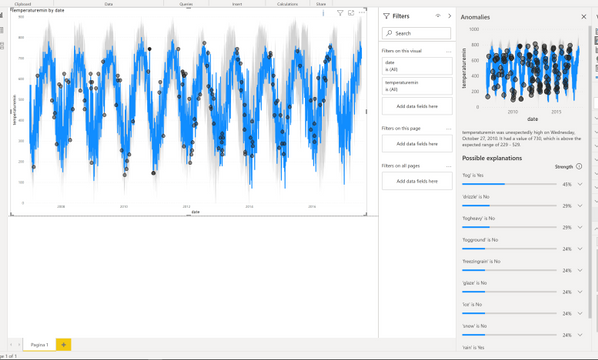Click the Anomalies pane vertical scrollbar

pos(590,172)
